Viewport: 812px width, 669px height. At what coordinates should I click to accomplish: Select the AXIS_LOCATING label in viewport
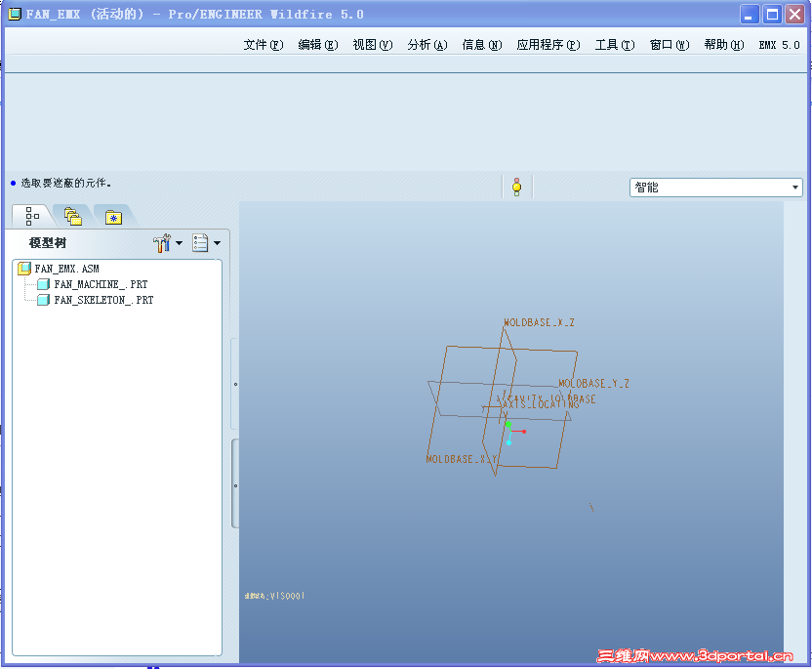541,404
